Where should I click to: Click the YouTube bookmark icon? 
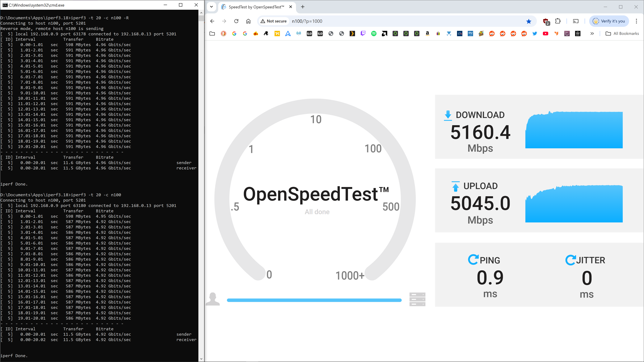[546, 34]
